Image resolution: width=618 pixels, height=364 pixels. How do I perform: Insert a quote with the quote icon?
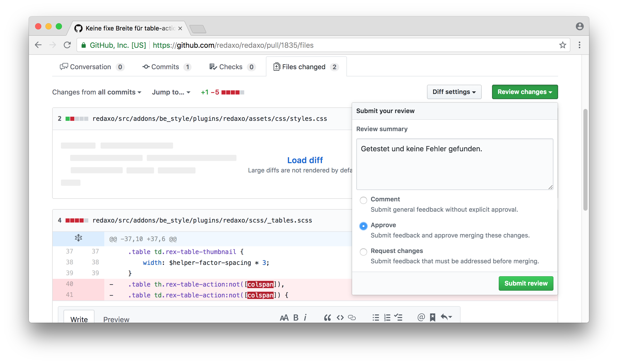coord(327,317)
